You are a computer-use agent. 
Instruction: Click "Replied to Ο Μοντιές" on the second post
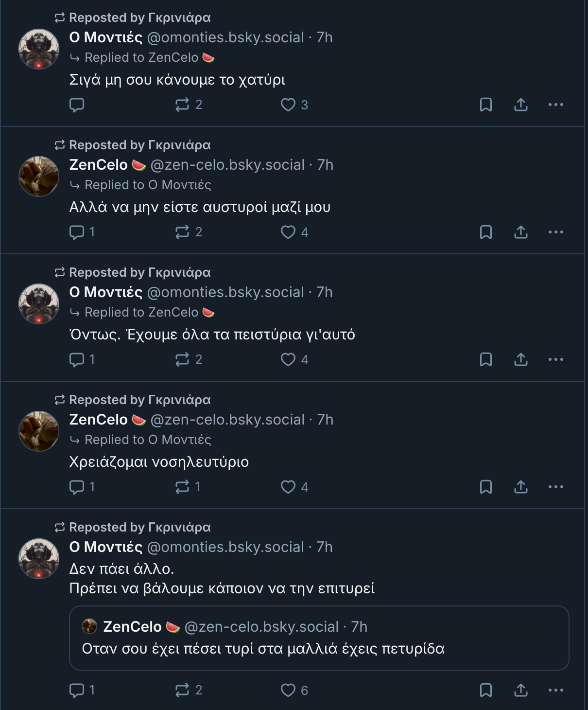point(147,185)
